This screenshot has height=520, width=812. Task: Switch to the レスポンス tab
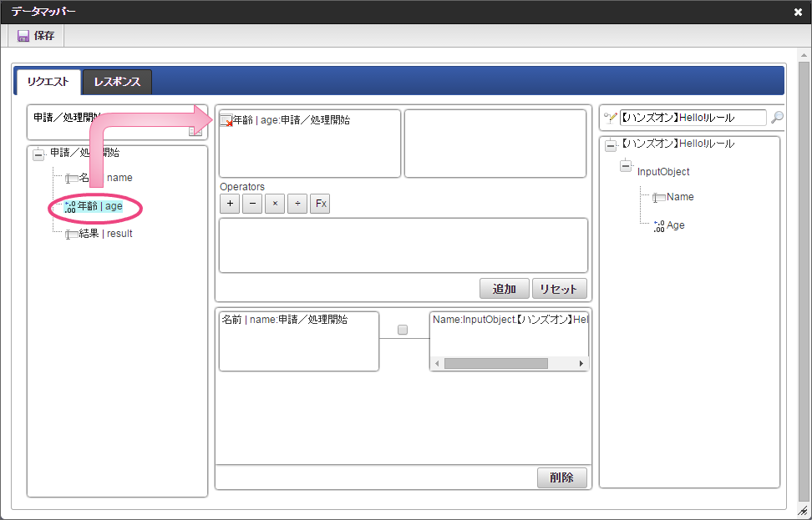[x=117, y=82]
